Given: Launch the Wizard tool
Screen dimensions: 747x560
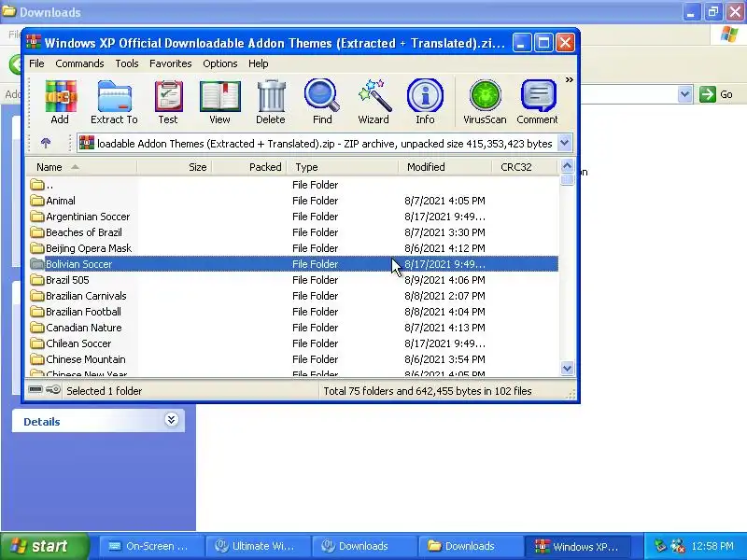Looking at the screenshot, I should [x=373, y=102].
